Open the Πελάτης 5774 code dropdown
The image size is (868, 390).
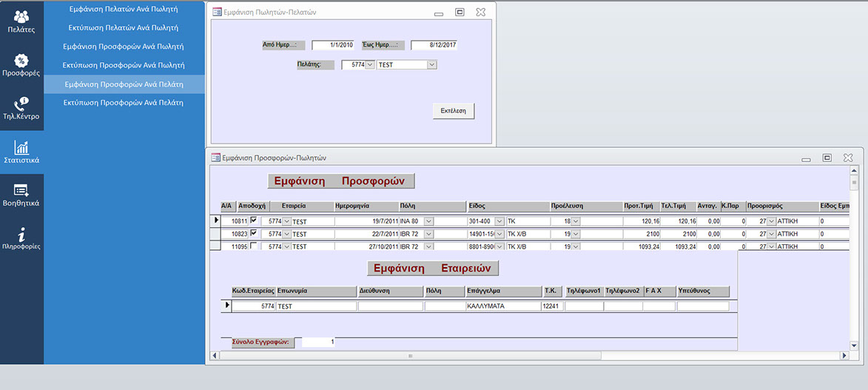pyautogui.click(x=371, y=65)
